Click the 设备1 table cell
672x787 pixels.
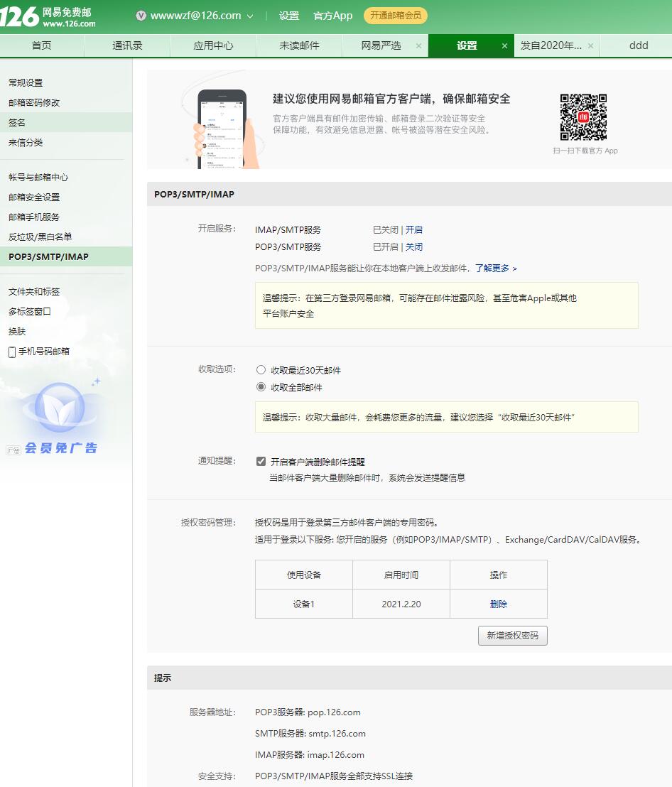[303, 604]
